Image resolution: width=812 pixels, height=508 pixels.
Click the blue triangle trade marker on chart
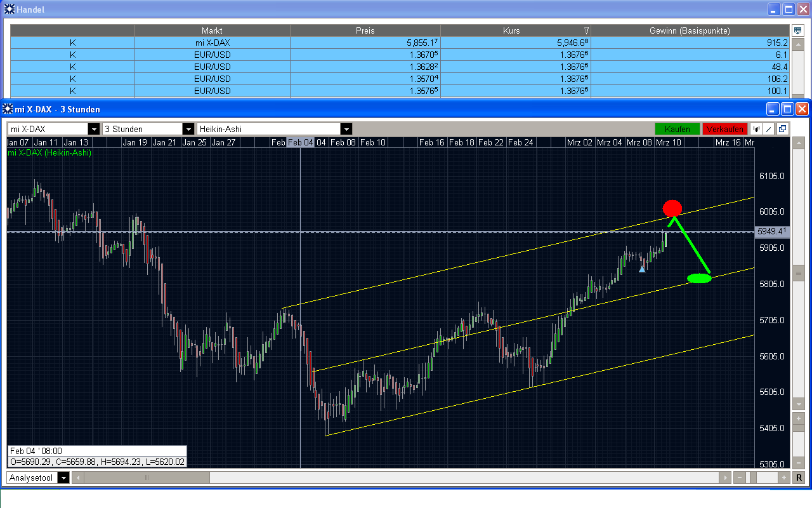[x=642, y=269]
